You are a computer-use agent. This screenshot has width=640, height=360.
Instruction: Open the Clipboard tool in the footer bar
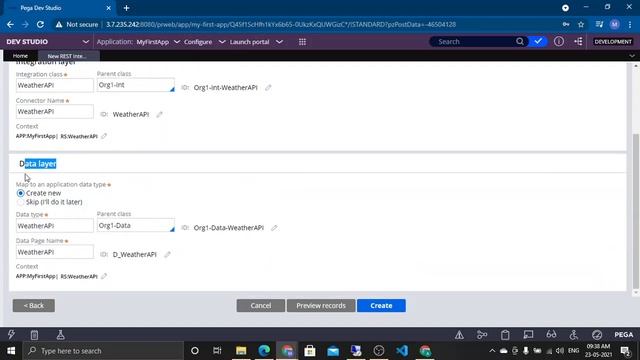34,335
